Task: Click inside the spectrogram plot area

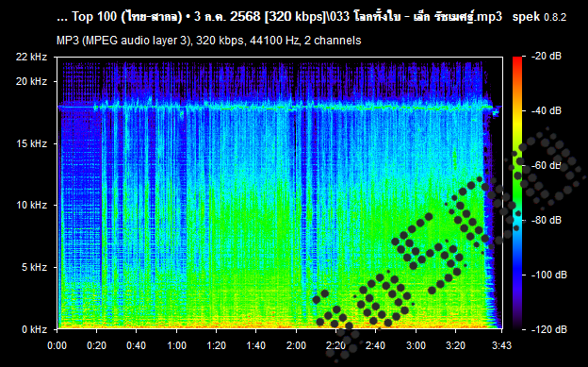Action: (x=280, y=193)
